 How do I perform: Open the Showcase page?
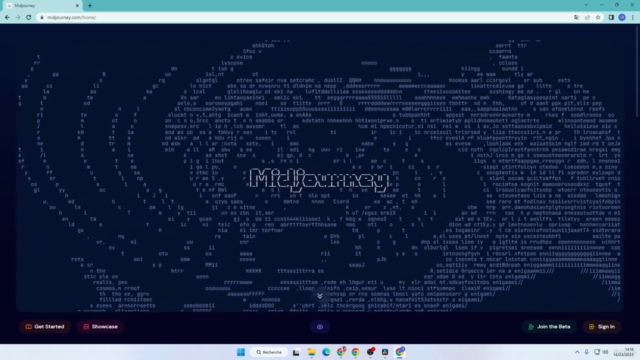click(100, 327)
